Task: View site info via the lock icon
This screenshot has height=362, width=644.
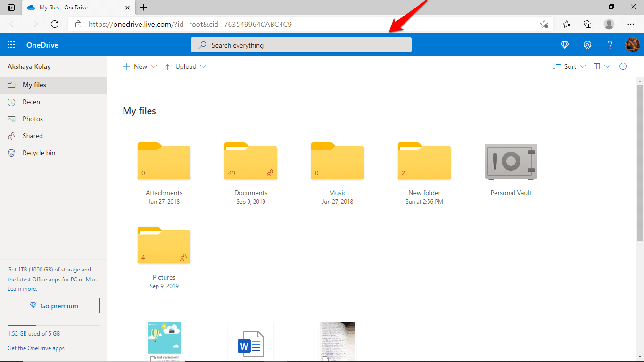Action: coord(78,24)
